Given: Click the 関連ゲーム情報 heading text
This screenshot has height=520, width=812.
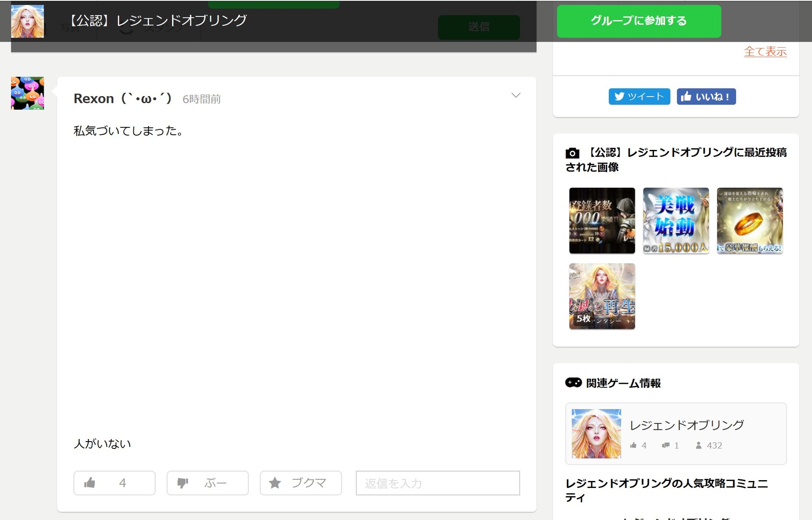Looking at the screenshot, I should tap(623, 383).
